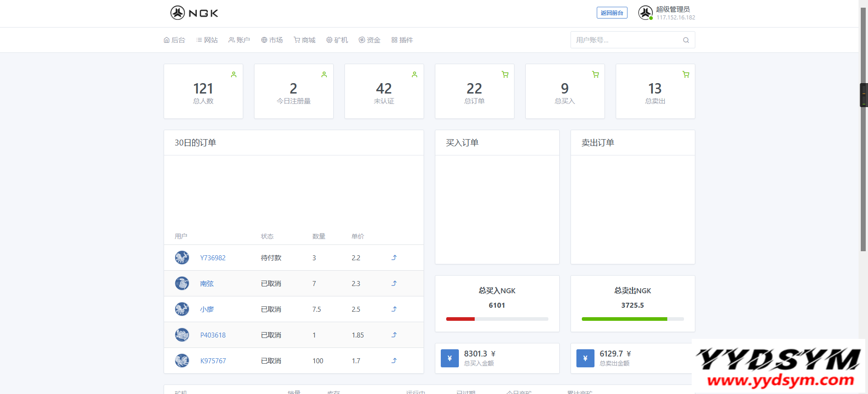The image size is (868, 394).
Task: Click the 返回前台 button
Action: click(x=612, y=13)
